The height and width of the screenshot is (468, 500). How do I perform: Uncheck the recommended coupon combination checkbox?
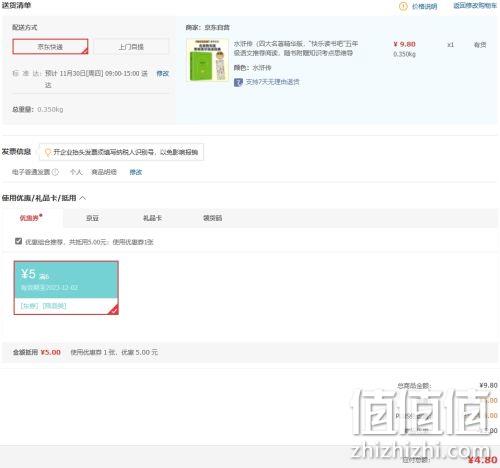(x=18, y=241)
